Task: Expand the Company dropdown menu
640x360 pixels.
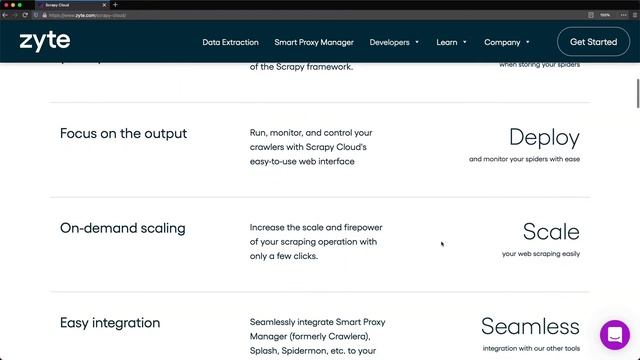Action: [x=507, y=42]
